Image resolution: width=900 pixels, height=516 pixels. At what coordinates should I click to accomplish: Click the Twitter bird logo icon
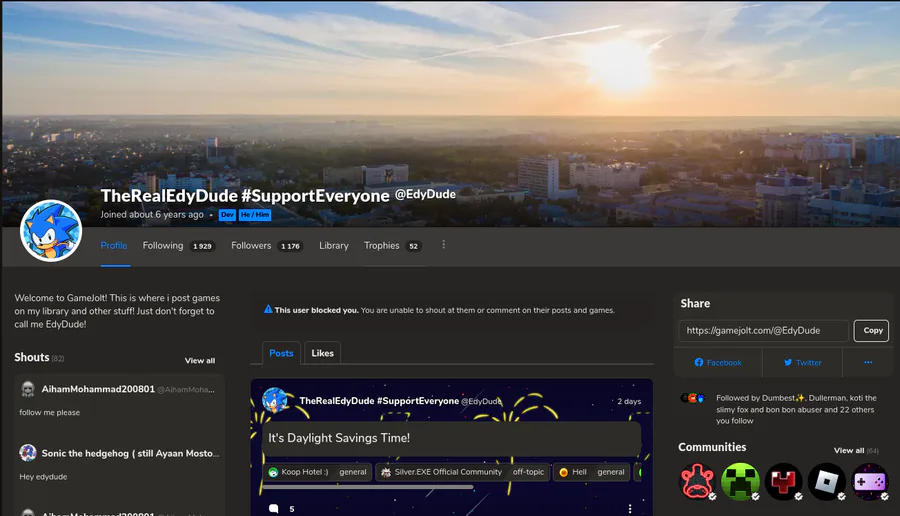(x=788, y=362)
